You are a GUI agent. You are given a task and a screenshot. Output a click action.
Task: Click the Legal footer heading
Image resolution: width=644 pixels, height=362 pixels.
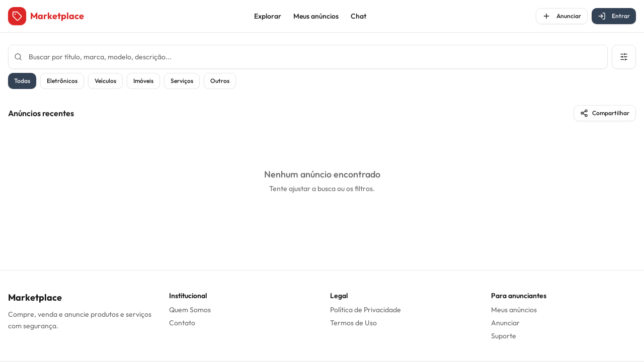[x=339, y=296]
